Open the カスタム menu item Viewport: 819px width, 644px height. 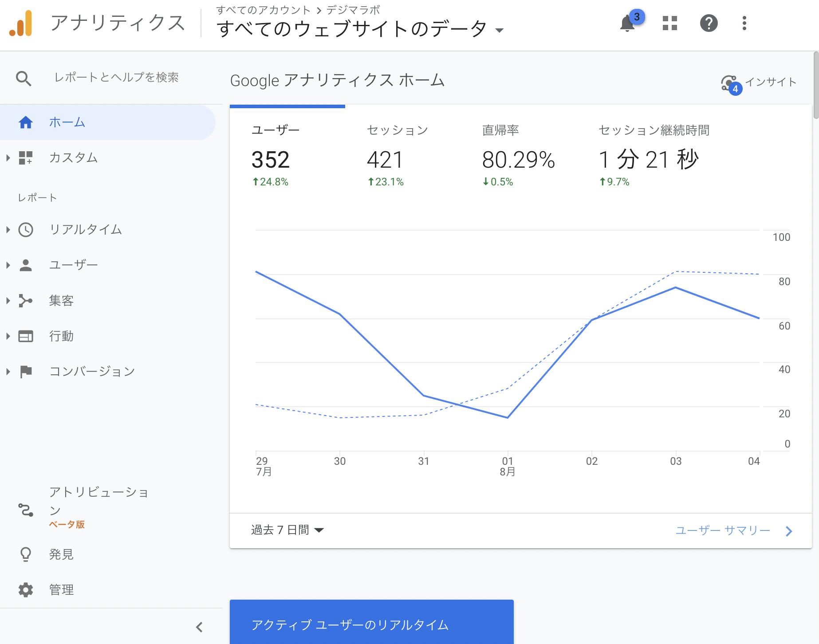(x=73, y=158)
